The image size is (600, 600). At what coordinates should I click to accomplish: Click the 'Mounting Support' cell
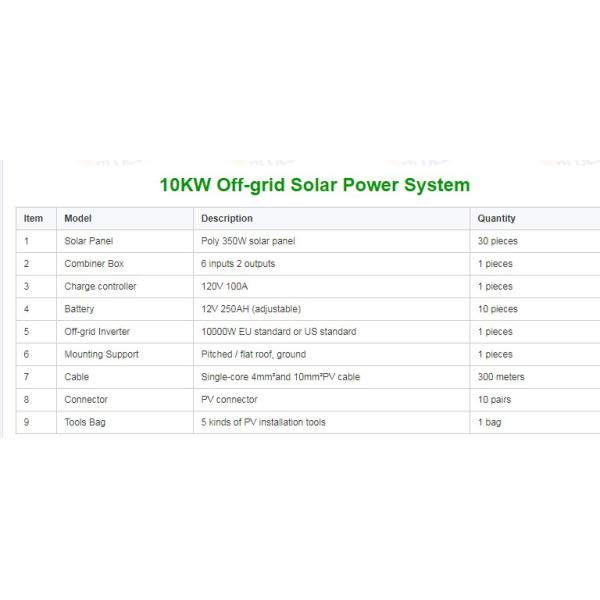click(x=101, y=354)
